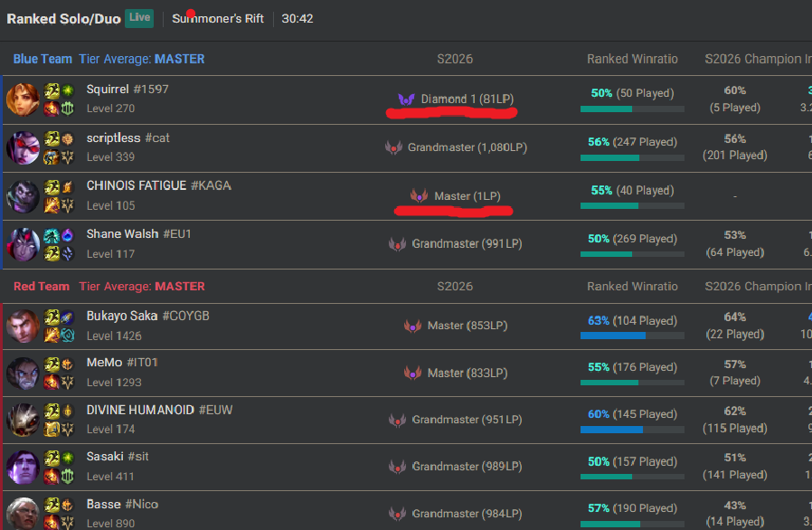
Task: Click Red Team's S2026 column header
Action: [455, 287]
